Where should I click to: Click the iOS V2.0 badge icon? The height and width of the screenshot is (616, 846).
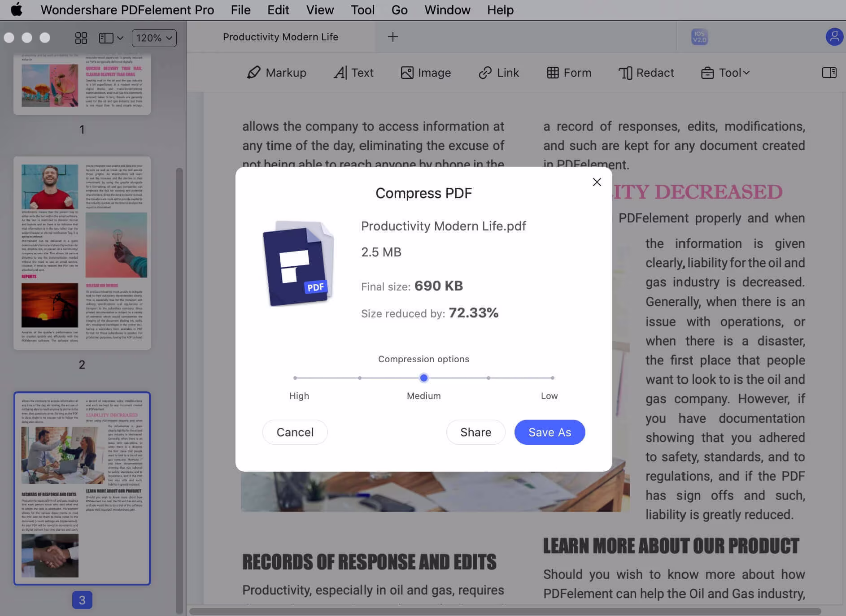[699, 37]
